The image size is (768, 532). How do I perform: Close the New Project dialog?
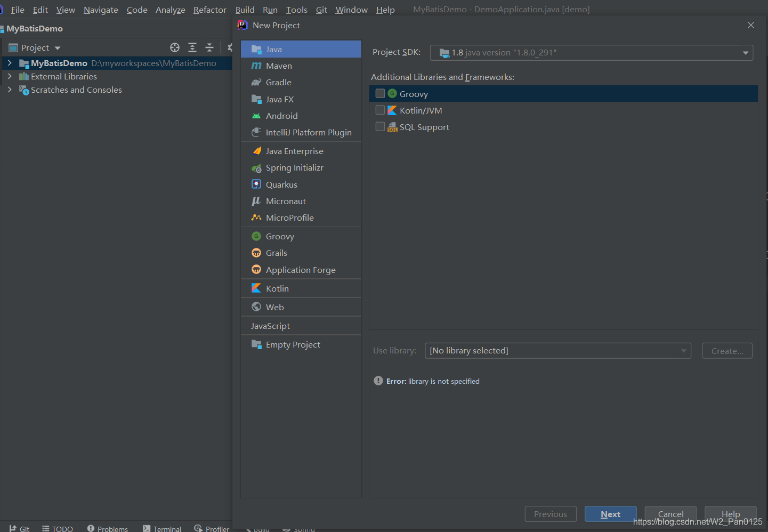[x=751, y=25]
